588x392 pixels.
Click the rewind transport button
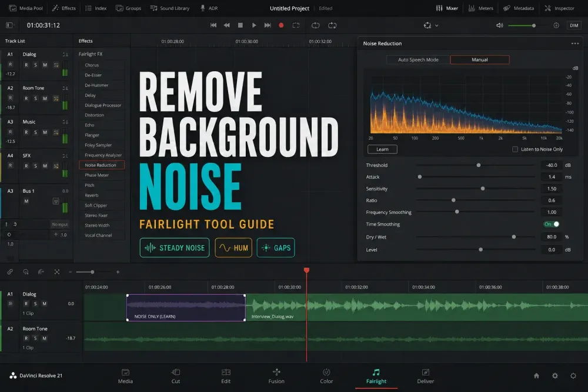click(x=227, y=25)
